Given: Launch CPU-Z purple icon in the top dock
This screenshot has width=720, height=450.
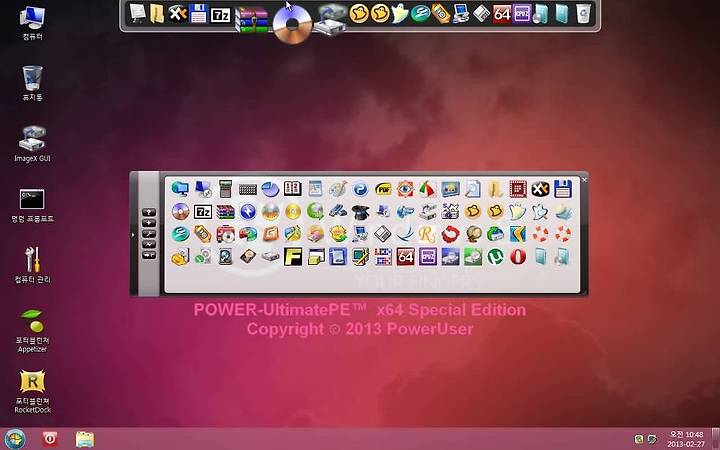Looking at the screenshot, I should [522, 14].
